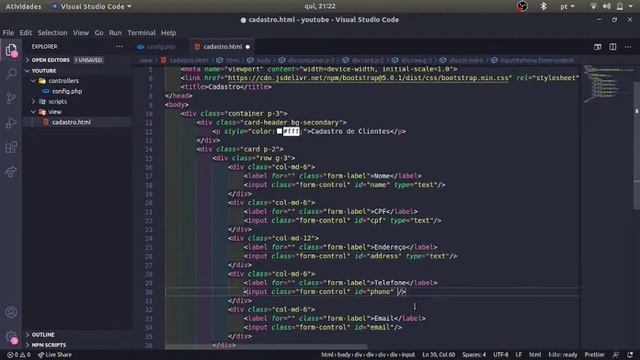This screenshot has height=360, width=640.
Task: Open the editor more actions ellipsis
Action: pyautogui.click(x=628, y=47)
